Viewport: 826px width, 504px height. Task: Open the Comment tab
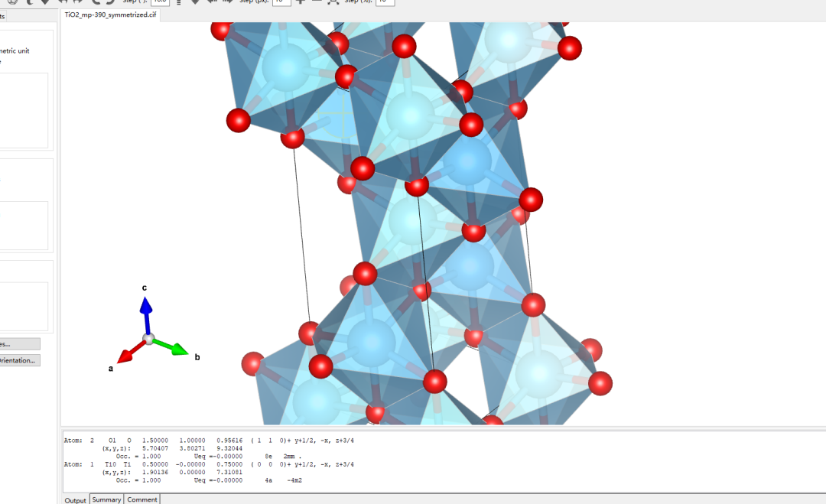[x=142, y=499]
